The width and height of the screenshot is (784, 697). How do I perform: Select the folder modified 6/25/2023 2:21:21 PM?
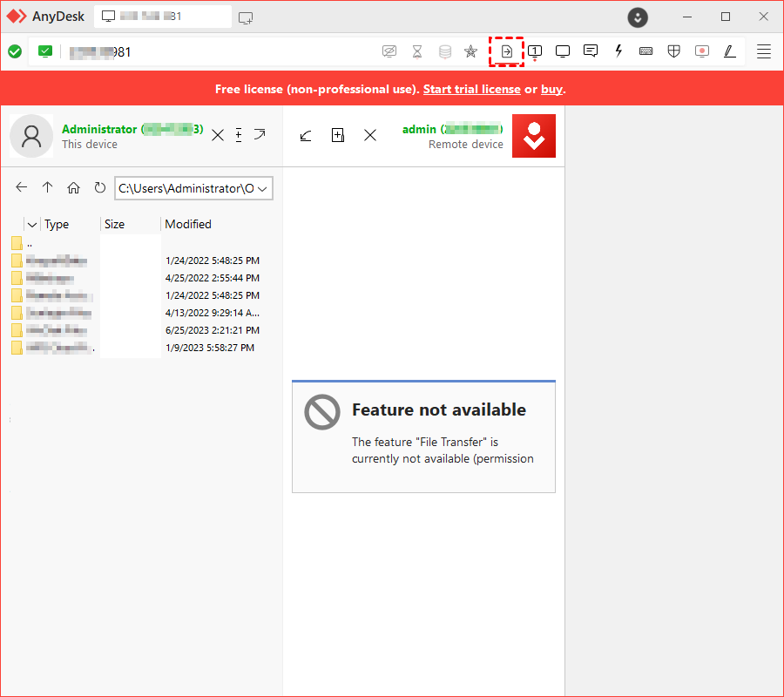tap(136, 330)
